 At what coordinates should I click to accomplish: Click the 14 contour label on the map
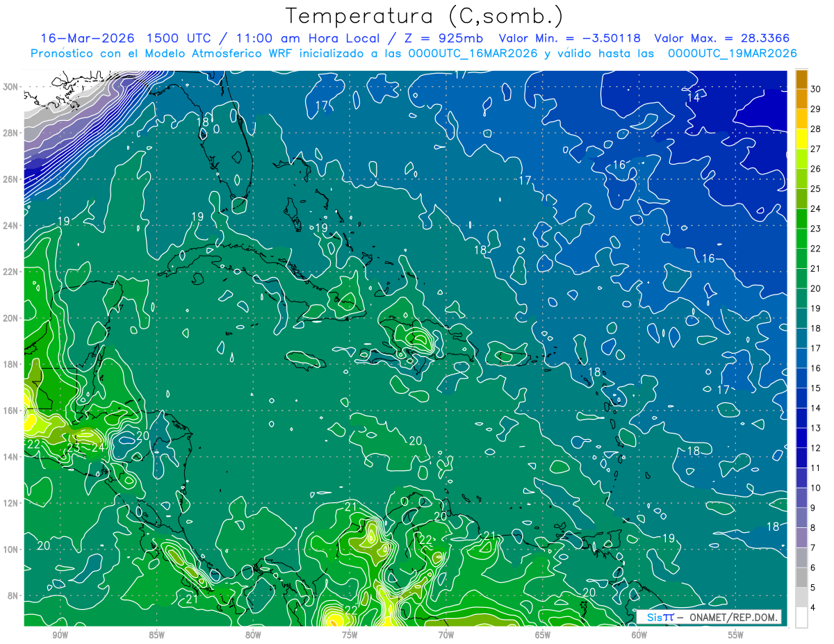click(693, 98)
